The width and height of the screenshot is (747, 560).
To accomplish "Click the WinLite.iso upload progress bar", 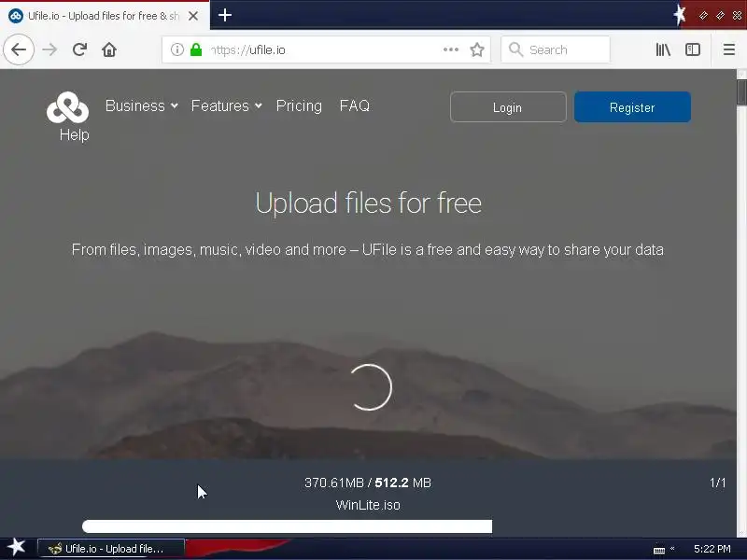I will (287, 526).
